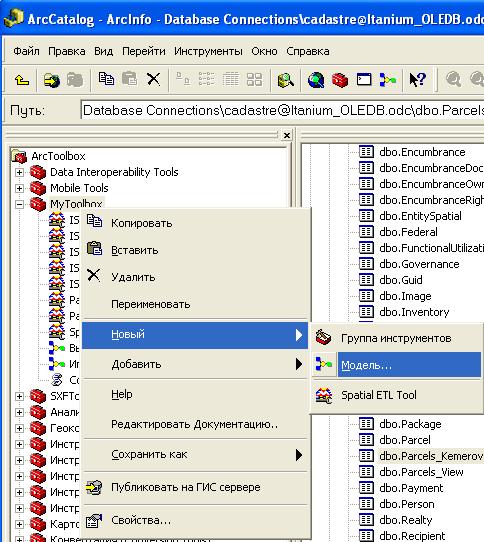
Task: Click dbo.Parcel table icon
Action: point(366,440)
